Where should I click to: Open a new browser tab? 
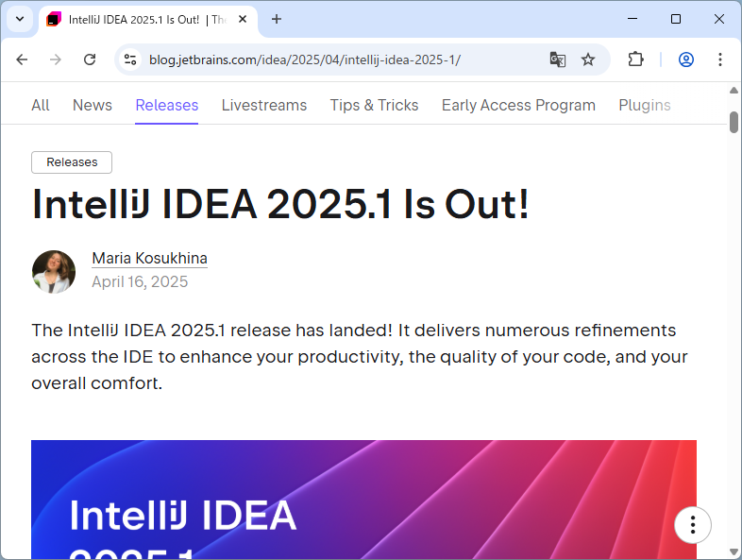click(x=277, y=20)
